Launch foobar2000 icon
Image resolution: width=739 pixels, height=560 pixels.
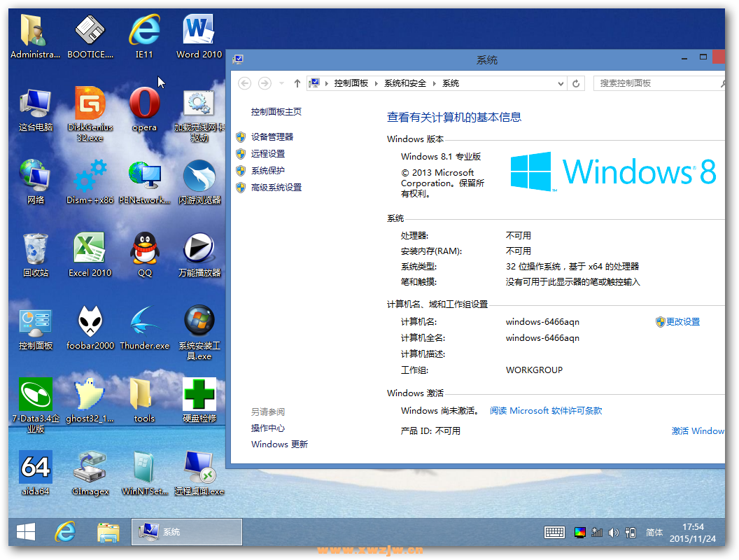tap(90, 328)
